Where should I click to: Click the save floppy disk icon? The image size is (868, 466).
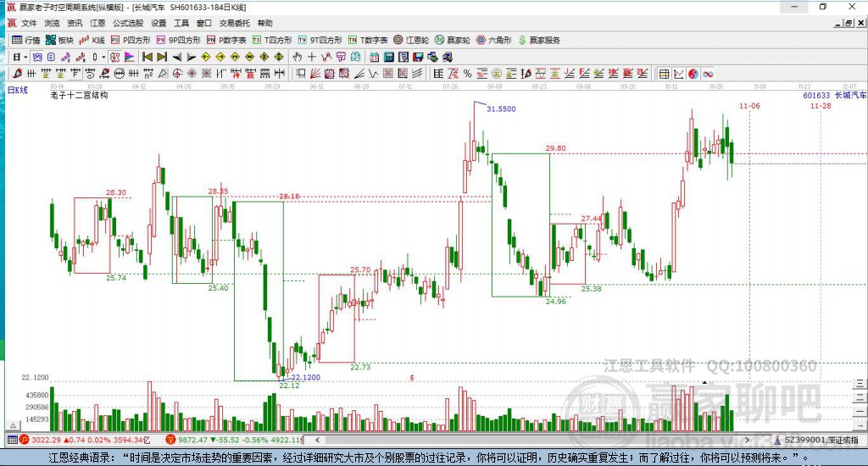click(418, 57)
